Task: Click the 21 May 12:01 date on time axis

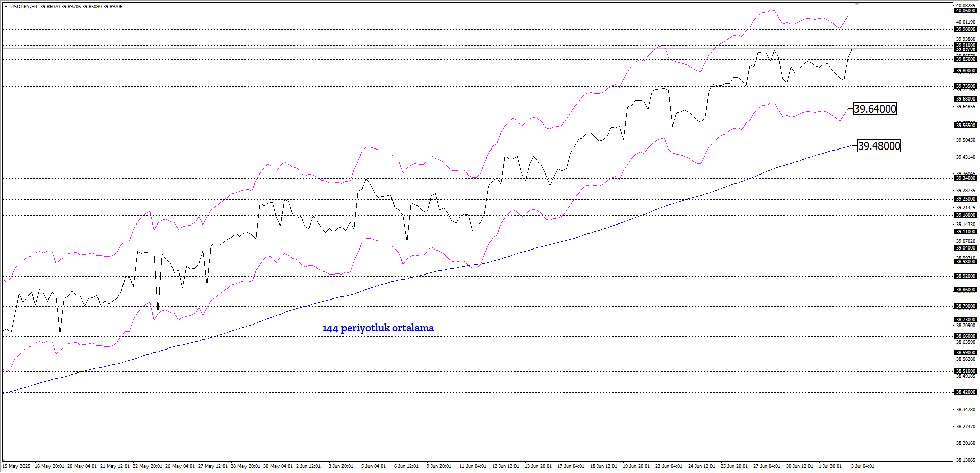Action: pos(115,466)
